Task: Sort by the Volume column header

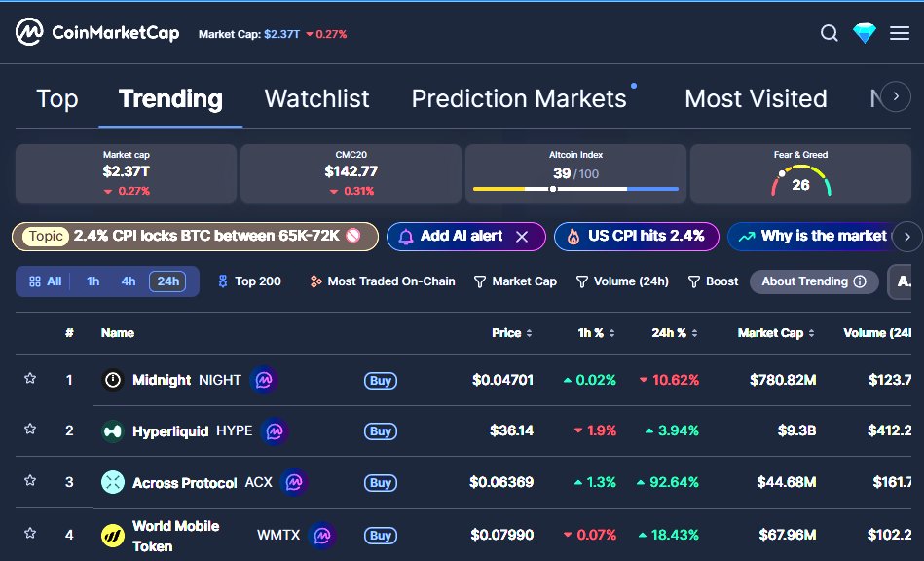Action: click(x=877, y=333)
